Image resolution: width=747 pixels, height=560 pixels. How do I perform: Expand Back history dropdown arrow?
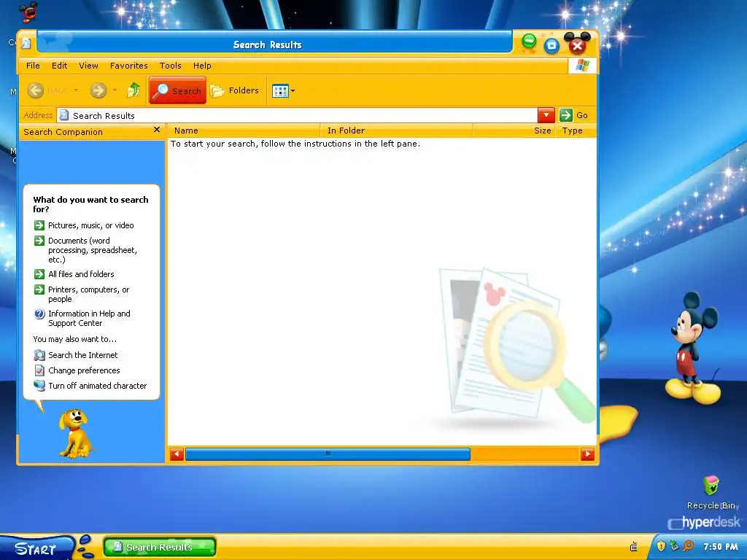(76, 90)
